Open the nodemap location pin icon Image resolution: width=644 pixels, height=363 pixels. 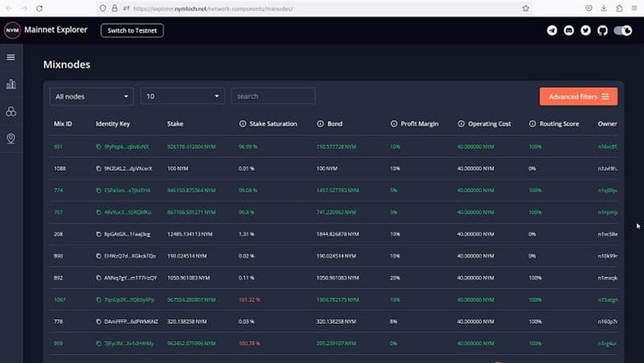pos(11,139)
